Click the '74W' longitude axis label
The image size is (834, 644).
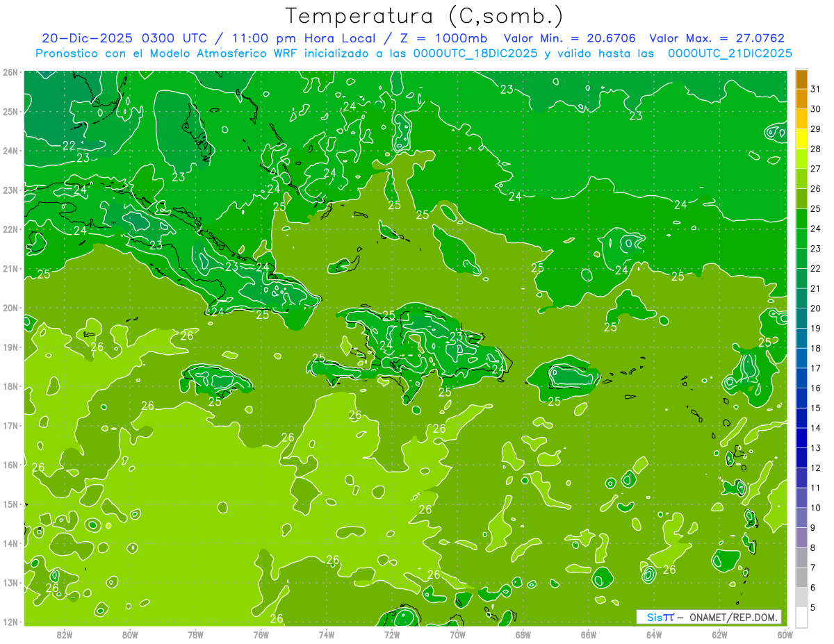[x=327, y=634]
